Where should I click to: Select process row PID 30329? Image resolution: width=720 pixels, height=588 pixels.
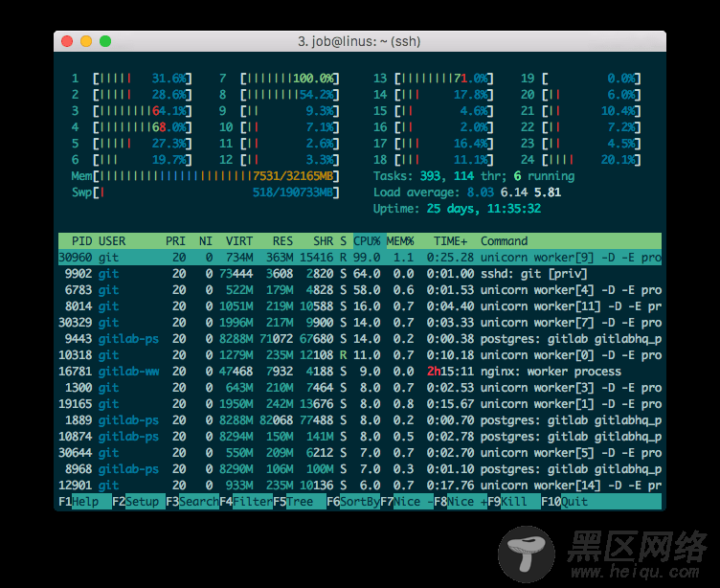(x=360, y=323)
